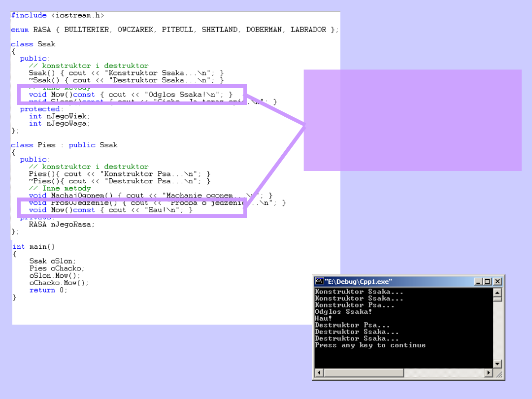This screenshot has width=532, height=399.
Task: Select console output line "Konstruktor Psa..."
Action: pyautogui.click(x=355, y=305)
